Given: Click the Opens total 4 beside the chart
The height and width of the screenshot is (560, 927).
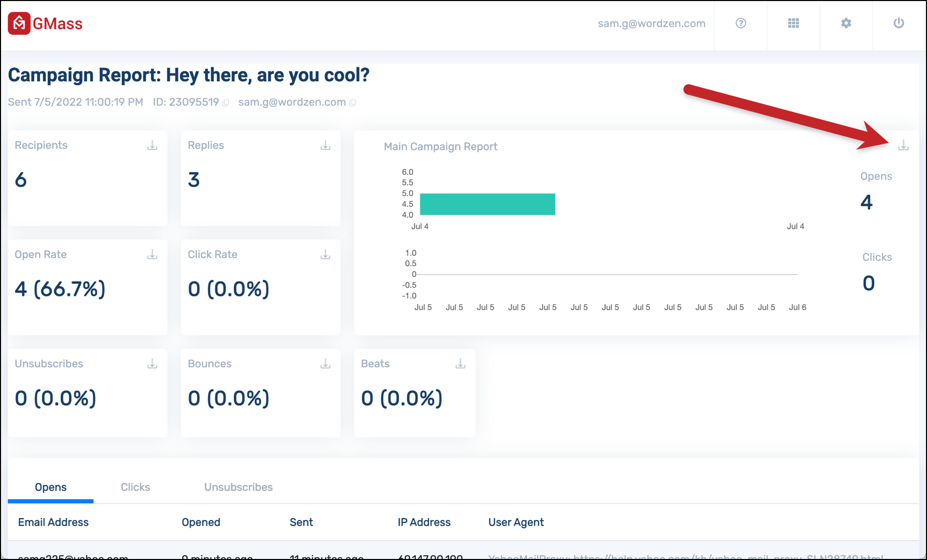Looking at the screenshot, I should pyautogui.click(x=866, y=202).
